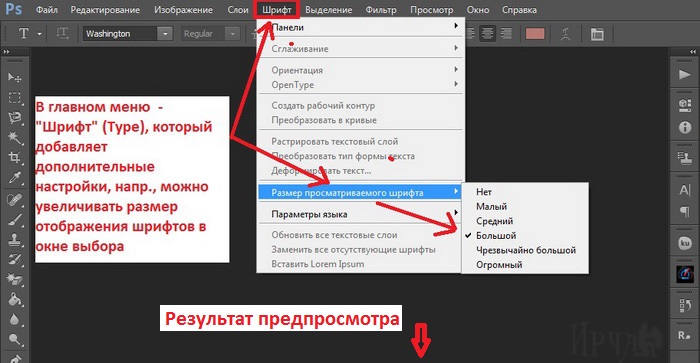This screenshot has height=363, width=700.
Task: Open the Regular font style dropdown
Action: pos(232,33)
